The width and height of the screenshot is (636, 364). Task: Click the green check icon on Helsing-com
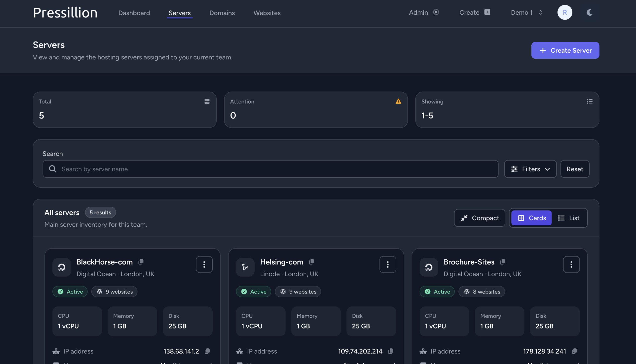244,291
